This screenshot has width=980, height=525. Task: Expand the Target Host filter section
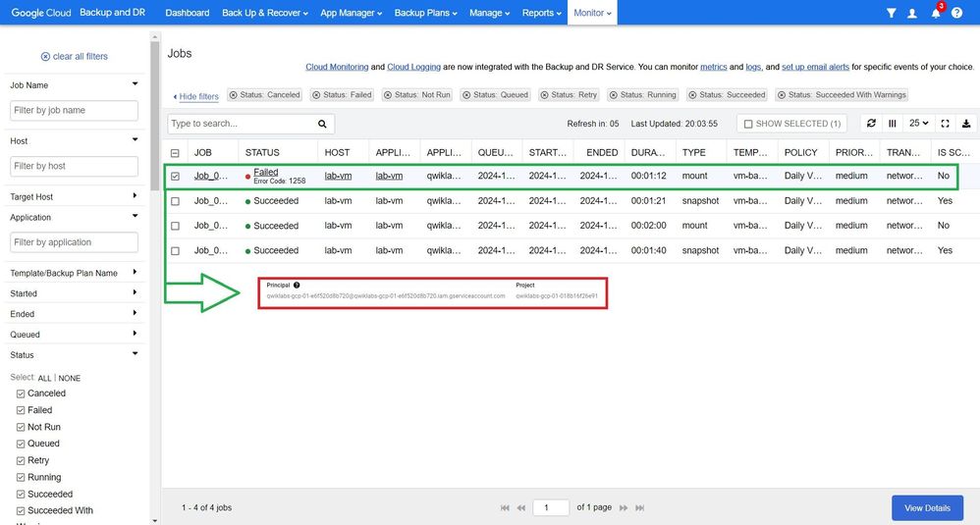(135, 196)
